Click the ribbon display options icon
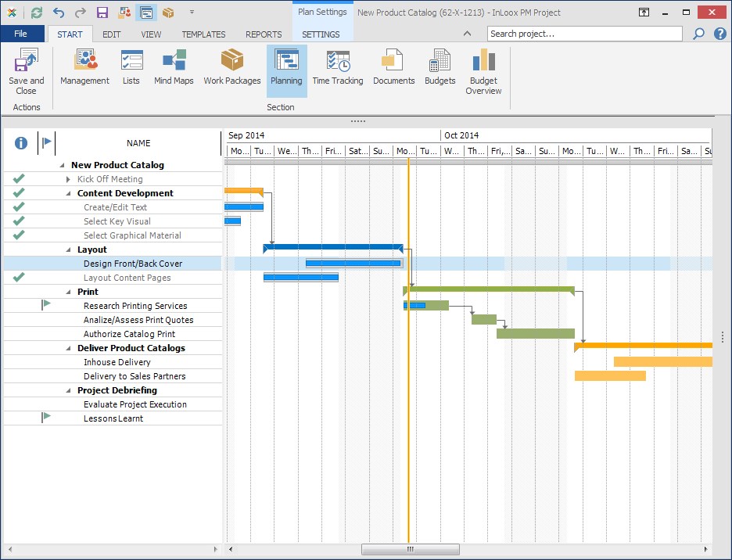This screenshot has height=560, width=732. (644, 13)
